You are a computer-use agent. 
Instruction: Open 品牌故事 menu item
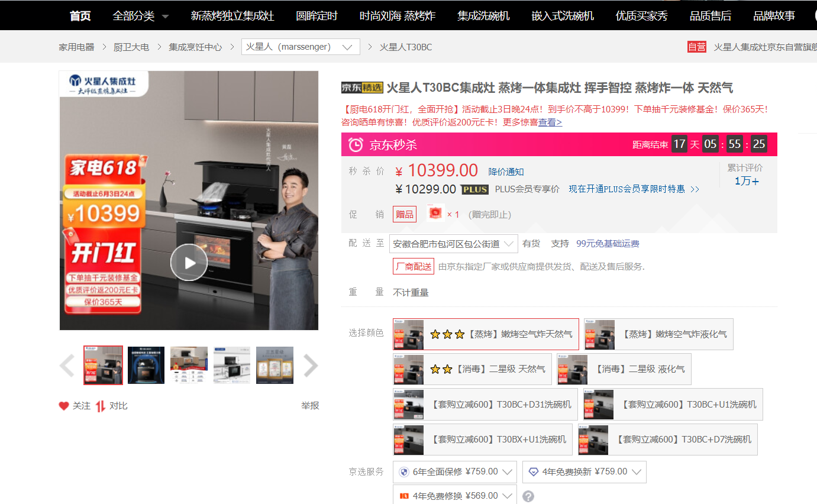pos(774,16)
